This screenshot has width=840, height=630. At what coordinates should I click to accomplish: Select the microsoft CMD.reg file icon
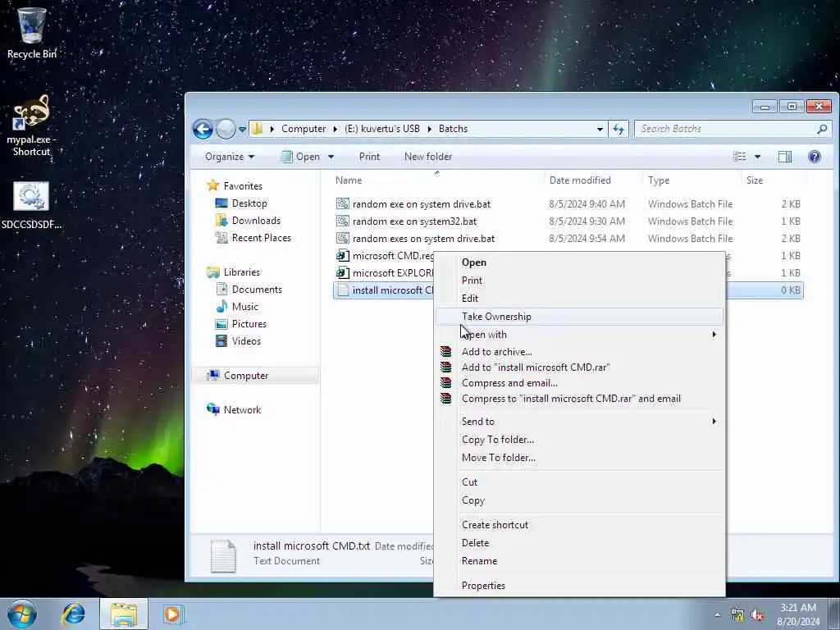(x=342, y=256)
